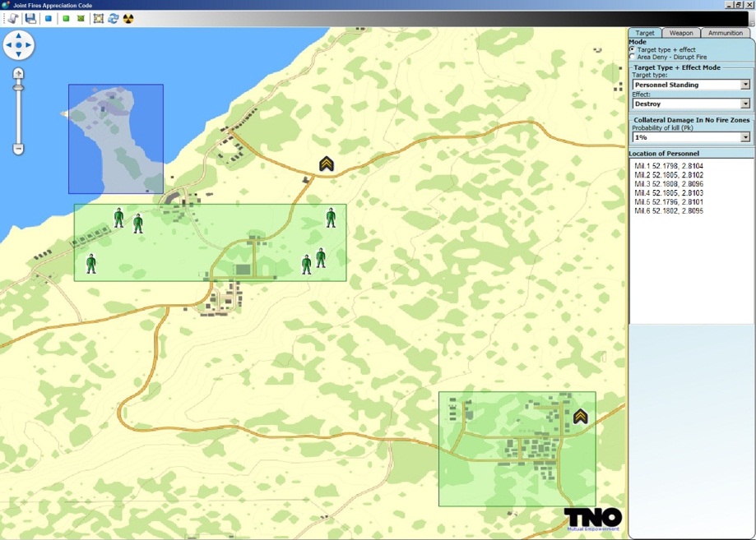756x540 pixels.
Task: Switch to the Ammunition tab
Action: pyautogui.click(x=725, y=33)
